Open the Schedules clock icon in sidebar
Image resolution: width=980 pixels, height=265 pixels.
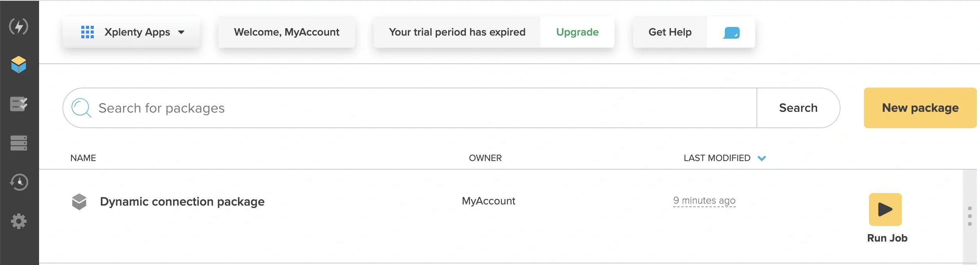pyautogui.click(x=19, y=182)
